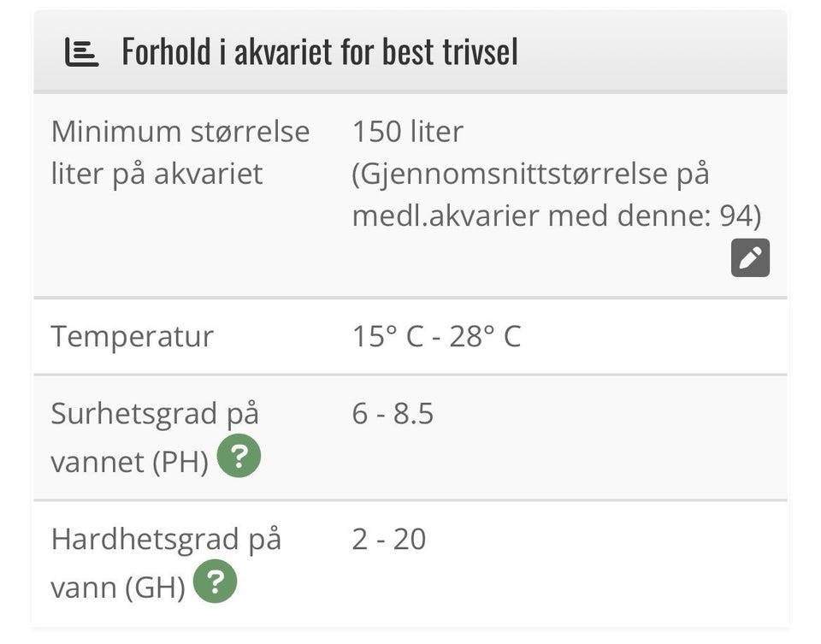
Task: Select the upper temperature value 28° C
Action: [x=485, y=336]
